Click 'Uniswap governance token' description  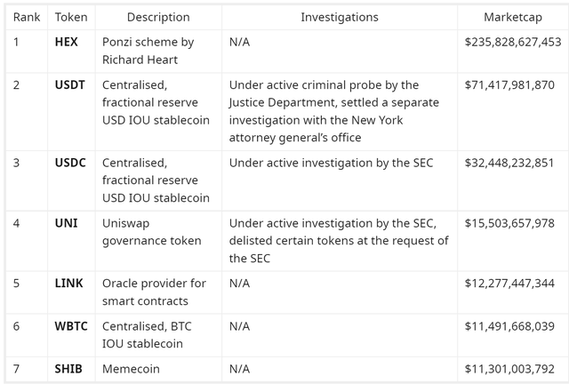click(x=152, y=232)
